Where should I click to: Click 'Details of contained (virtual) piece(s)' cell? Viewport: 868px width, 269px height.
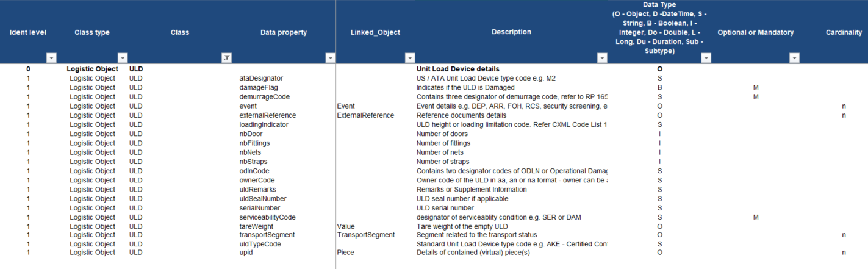(473, 253)
